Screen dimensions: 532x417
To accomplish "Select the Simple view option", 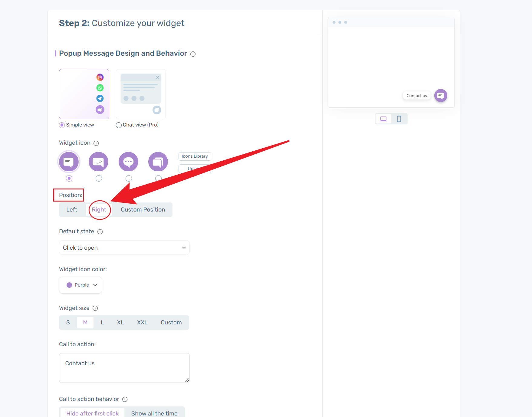I will pyautogui.click(x=62, y=125).
